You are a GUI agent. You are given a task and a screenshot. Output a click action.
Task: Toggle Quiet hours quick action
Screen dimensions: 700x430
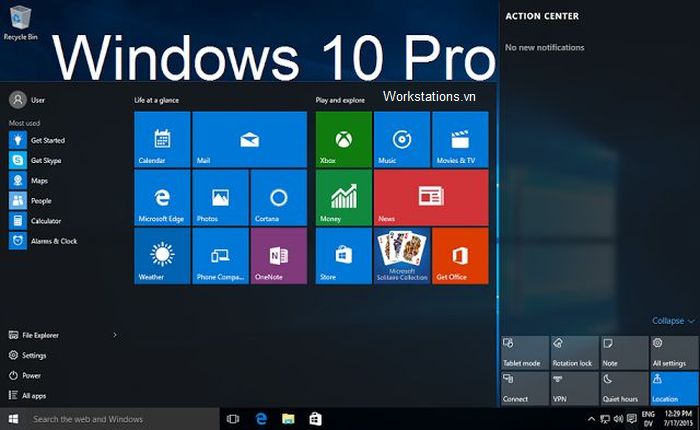[x=624, y=388]
